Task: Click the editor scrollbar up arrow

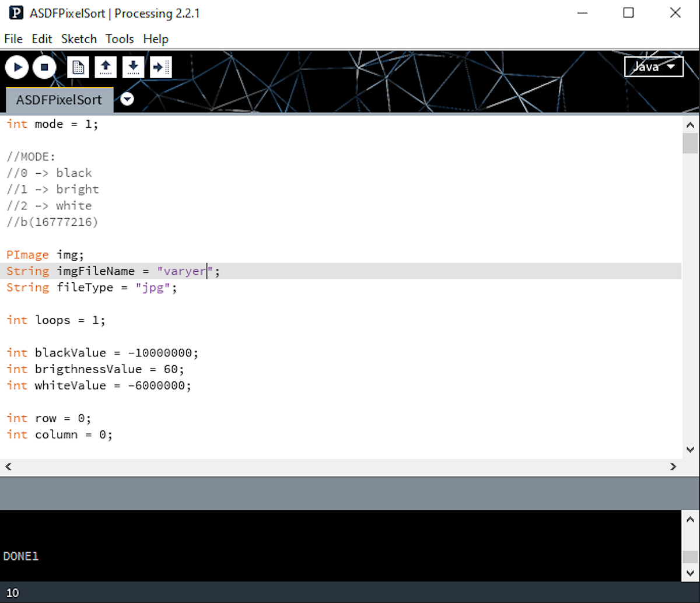Action: point(690,124)
